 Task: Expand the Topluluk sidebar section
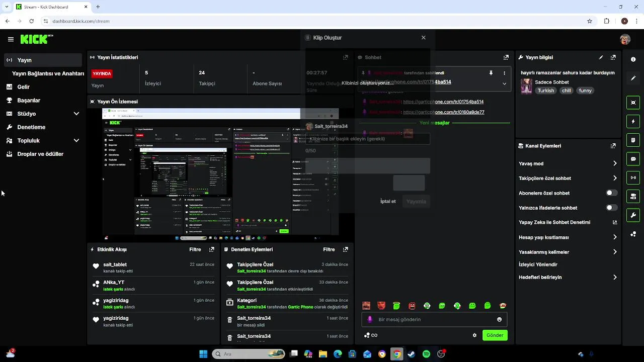[x=76, y=141]
